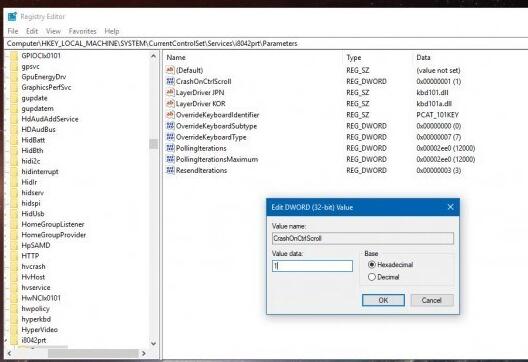
Task: Open the File menu
Action: pos(13,31)
